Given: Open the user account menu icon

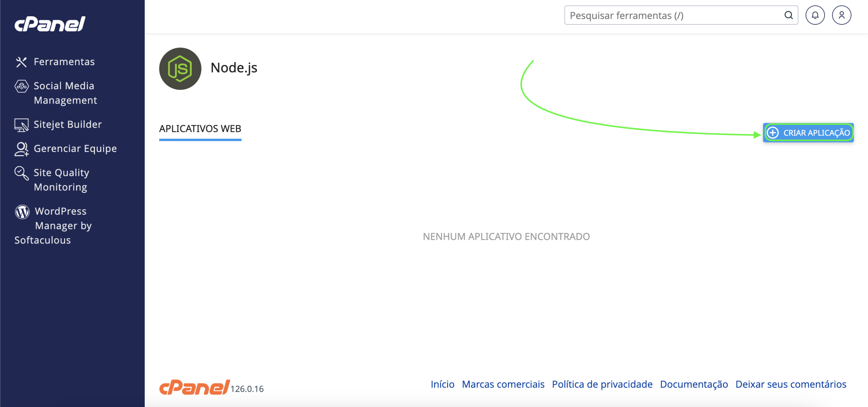Looking at the screenshot, I should click(842, 15).
